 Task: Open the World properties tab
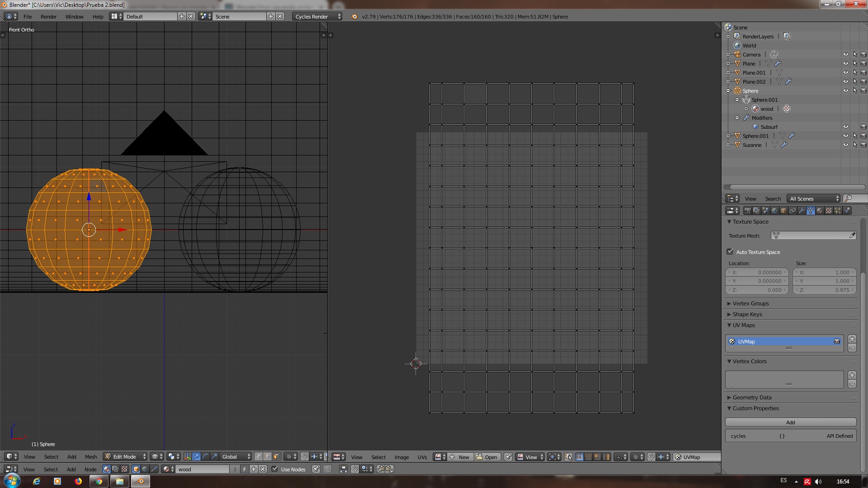coord(774,211)
